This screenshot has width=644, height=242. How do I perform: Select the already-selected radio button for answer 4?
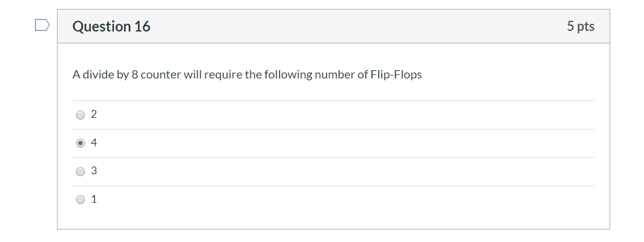81,143
